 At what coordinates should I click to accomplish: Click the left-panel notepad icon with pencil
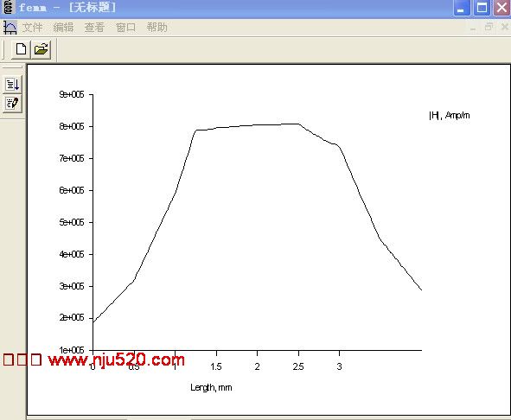tap(12, 104)
